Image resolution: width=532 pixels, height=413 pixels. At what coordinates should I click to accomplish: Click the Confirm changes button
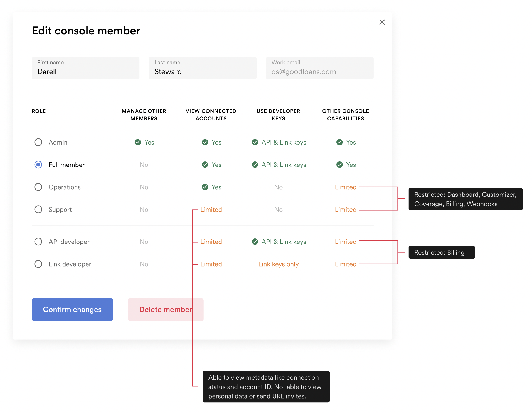tap(72, 310)
